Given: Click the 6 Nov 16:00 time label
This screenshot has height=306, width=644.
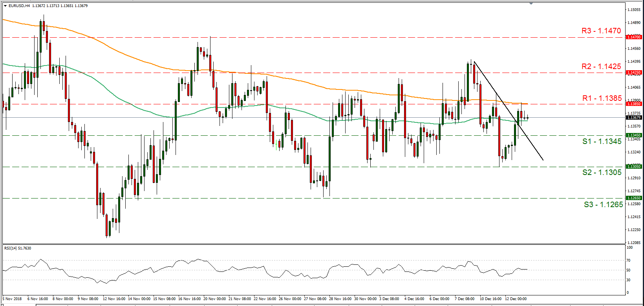Looking at the screenshot, I should click(38, 299).
